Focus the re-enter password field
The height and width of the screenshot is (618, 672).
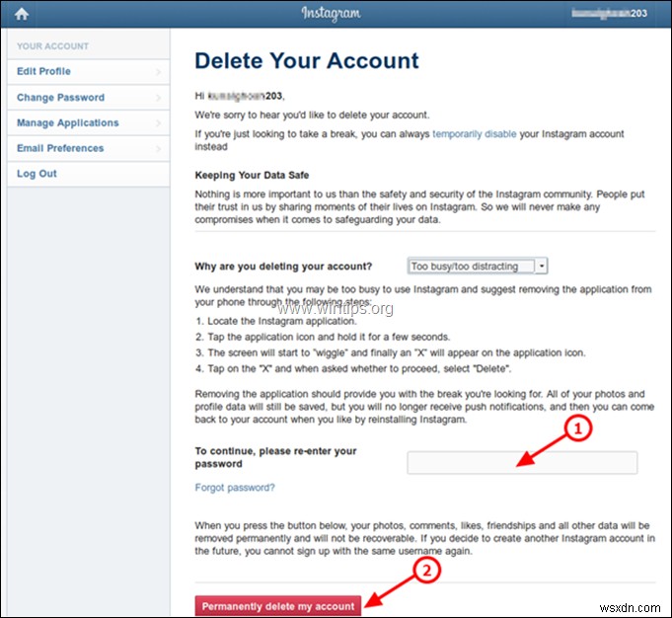tap(522, 463)
